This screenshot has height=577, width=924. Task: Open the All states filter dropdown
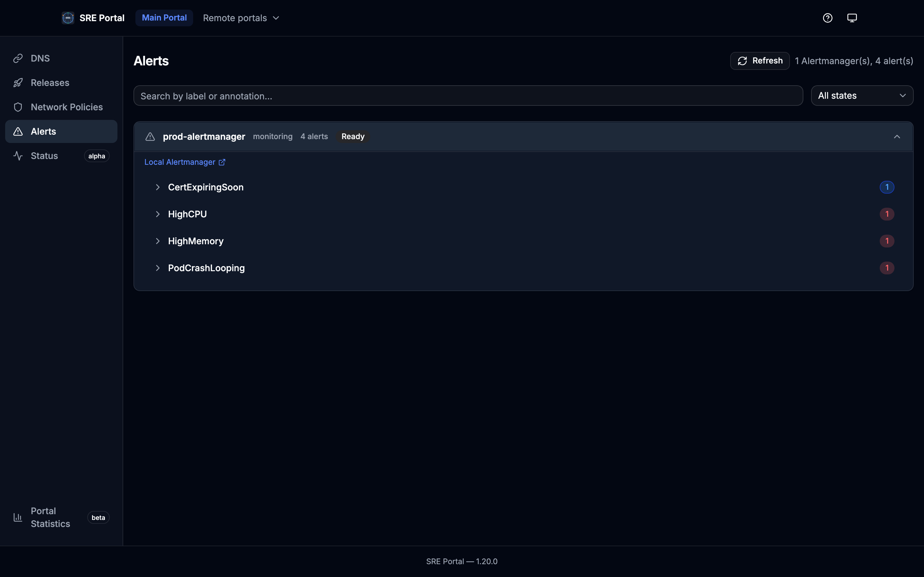pyautogui.click(x=862, y=96)
